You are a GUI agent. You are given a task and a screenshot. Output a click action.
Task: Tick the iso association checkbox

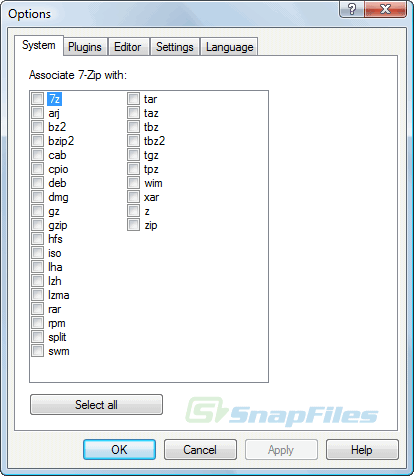pyautogui.click(x=37, y=253)
